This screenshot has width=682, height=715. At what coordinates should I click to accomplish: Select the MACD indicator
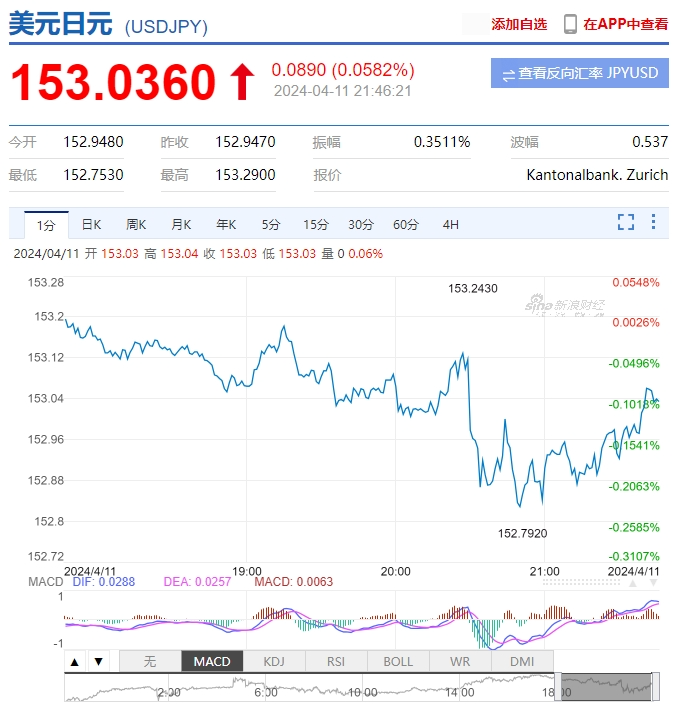(x=212, y=662)
